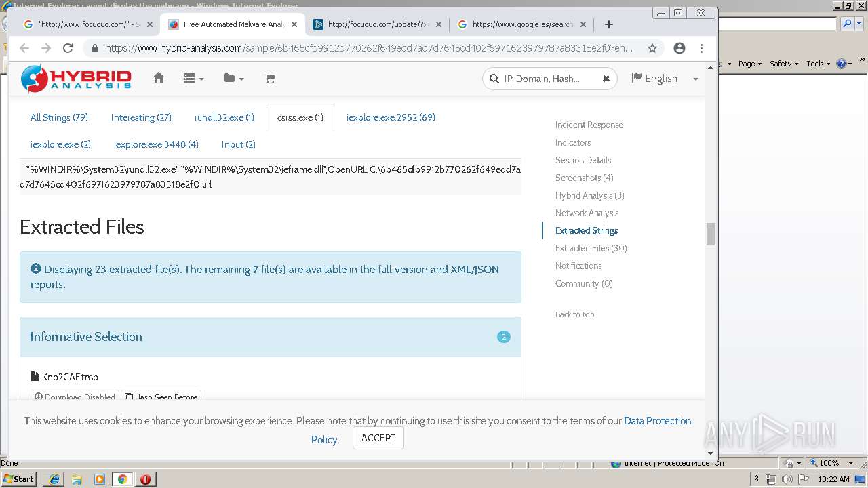Open IE Safety menu in background window
The height and width of the screenshot is (488, 868).
tap(784, 63)
